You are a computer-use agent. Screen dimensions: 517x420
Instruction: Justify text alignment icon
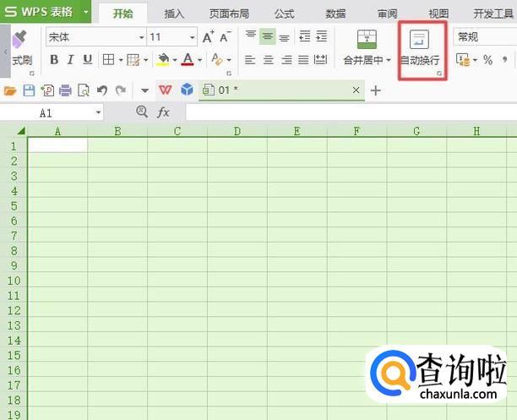pos(303,60)
